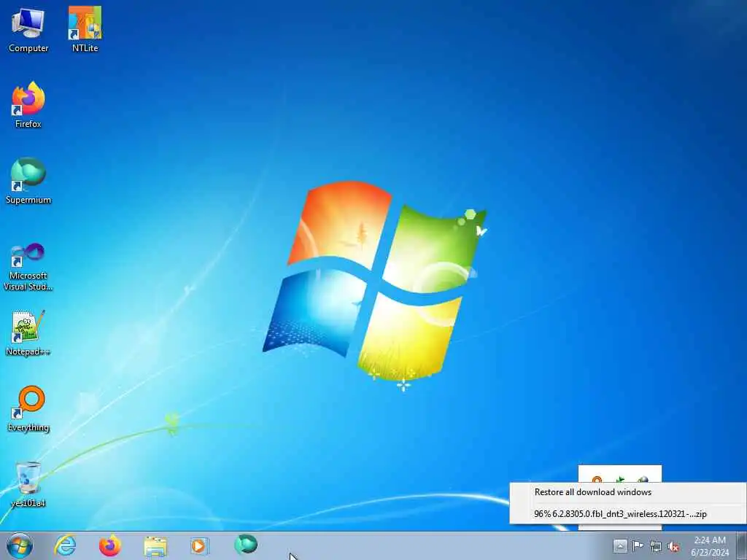Select the NTLite desktop shortcut

point(85,29)
